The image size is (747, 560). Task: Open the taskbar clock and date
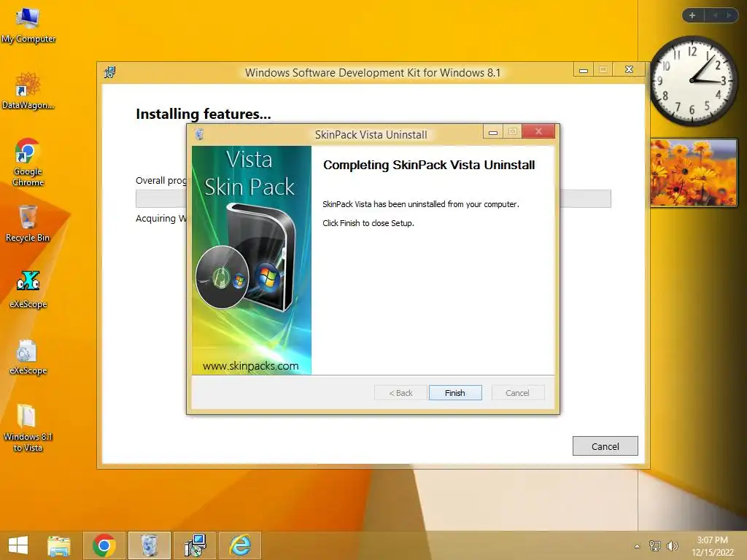(x=713, y=545)
